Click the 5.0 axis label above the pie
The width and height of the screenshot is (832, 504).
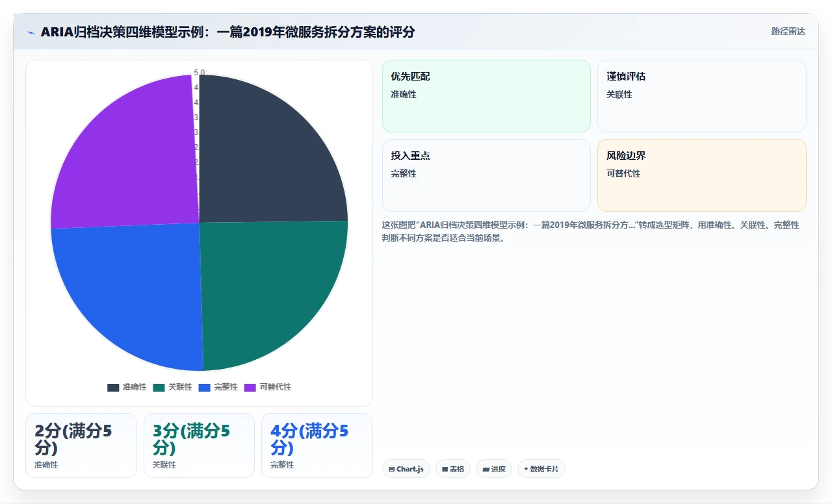point(200,73)
